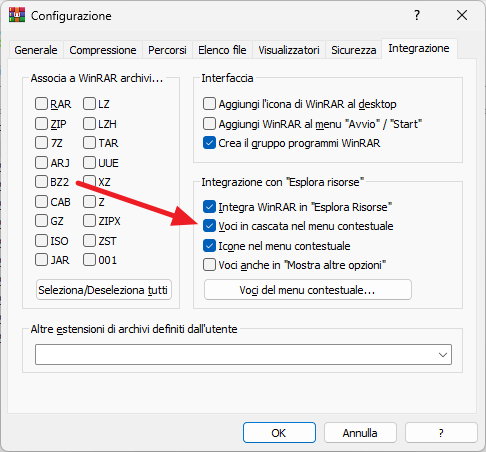
Task: Tick the Z archive checkbox
Action: click(89, 202)
